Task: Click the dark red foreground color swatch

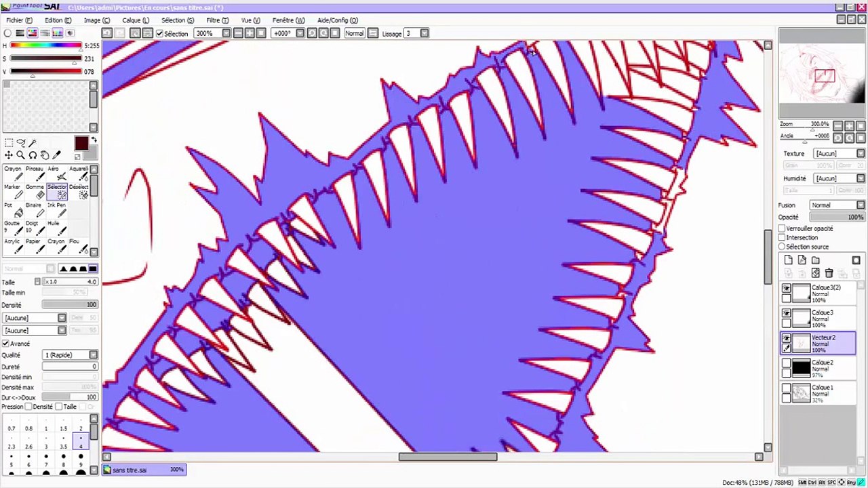Action: pyautogui.click(x=81, y=143)
